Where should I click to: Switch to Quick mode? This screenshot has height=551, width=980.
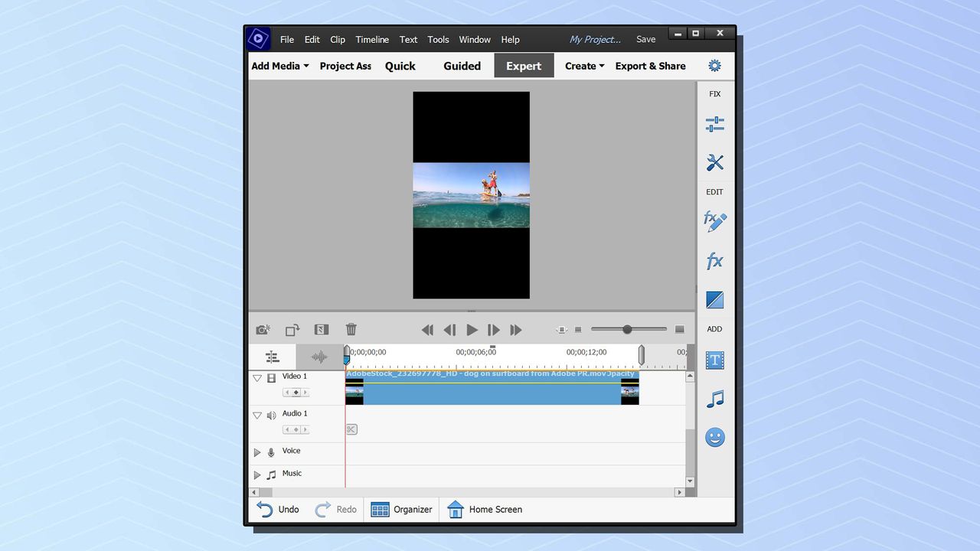(400, 66)
